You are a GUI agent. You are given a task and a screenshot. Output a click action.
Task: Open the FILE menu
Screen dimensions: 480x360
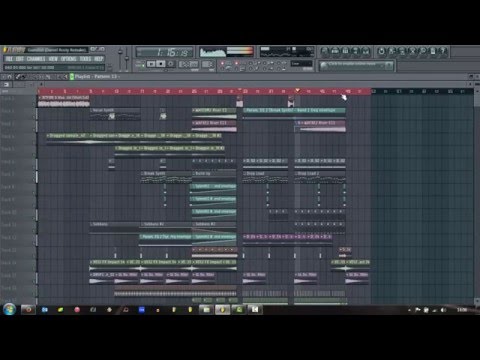point(9,59)
